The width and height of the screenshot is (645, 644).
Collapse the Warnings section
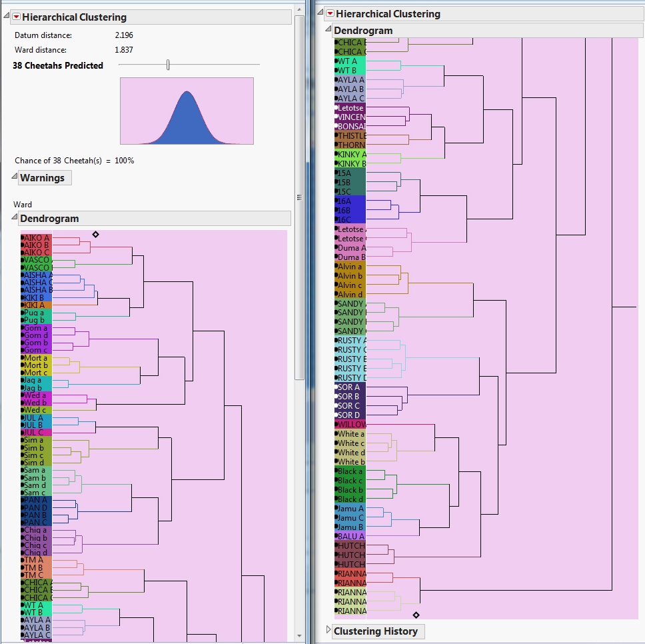coord(15,176)
